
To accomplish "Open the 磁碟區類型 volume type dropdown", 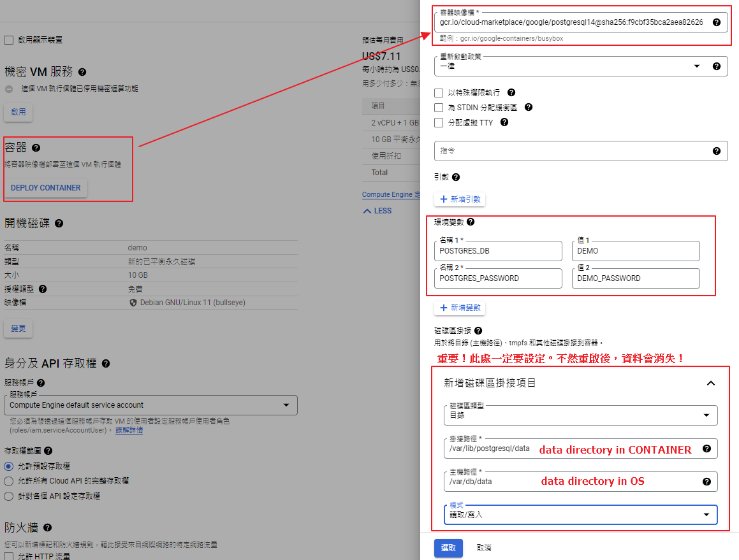I will tap(580, 415).
